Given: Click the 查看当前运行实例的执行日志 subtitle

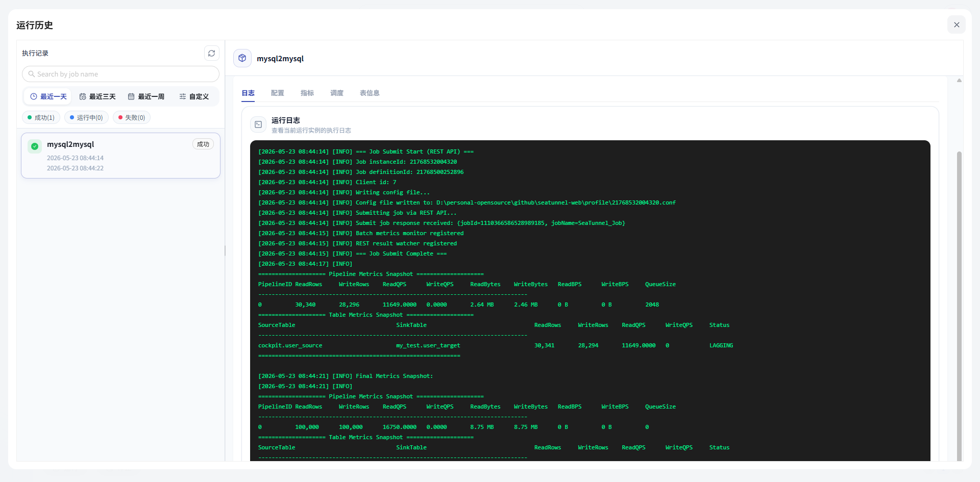Looking at the screenshot, I should click(x=311, y=131).
